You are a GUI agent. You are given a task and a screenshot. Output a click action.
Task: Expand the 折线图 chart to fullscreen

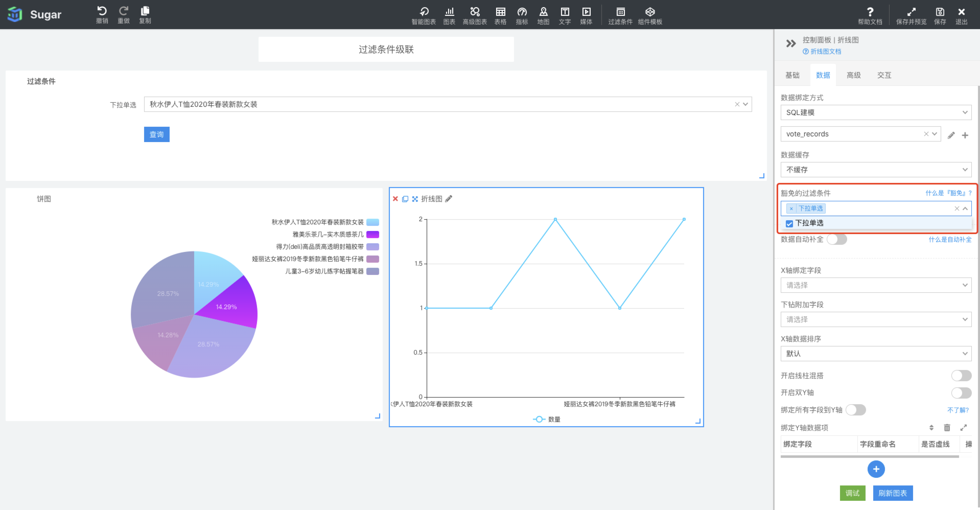(415, 199)
